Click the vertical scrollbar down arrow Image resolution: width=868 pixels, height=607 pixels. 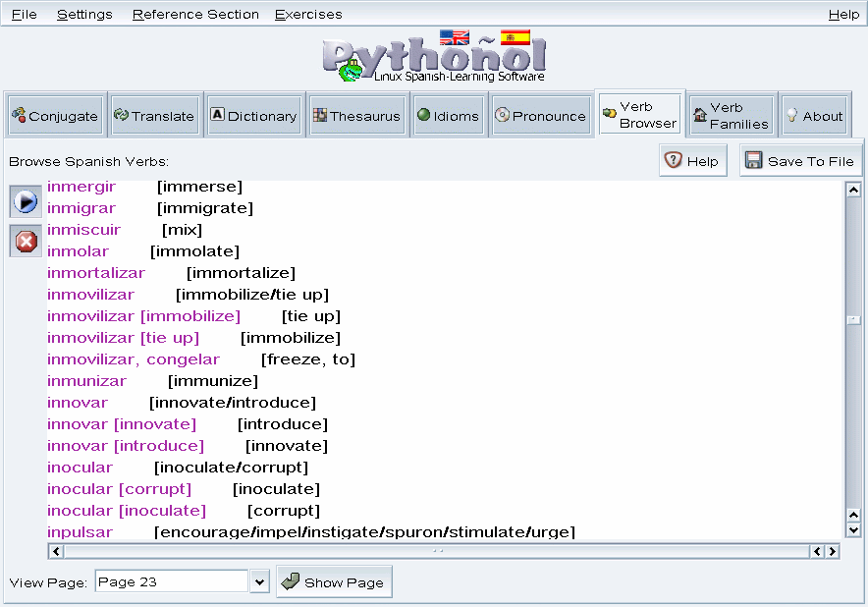coord(853,530)
